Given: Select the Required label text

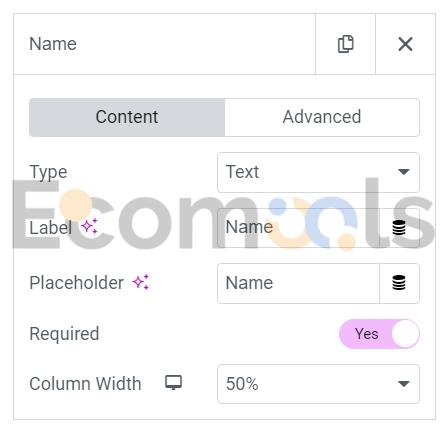Looking at the screenshot, I should pos(64,334).
